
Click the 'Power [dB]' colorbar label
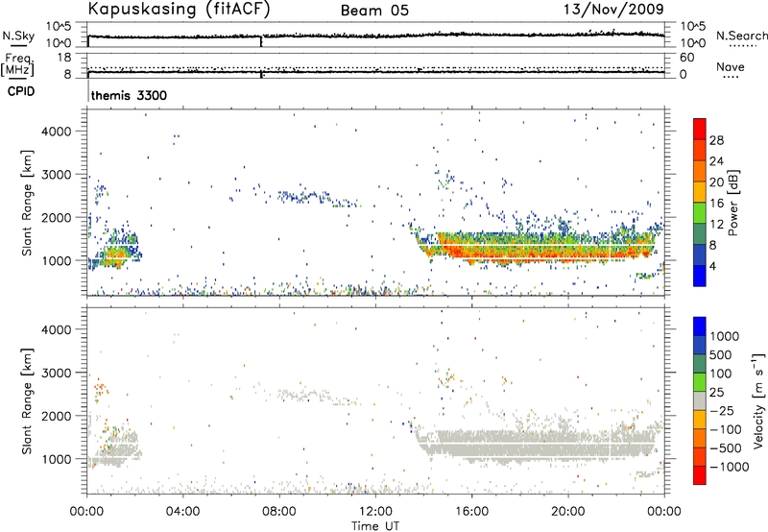click(x=732, y=203)
